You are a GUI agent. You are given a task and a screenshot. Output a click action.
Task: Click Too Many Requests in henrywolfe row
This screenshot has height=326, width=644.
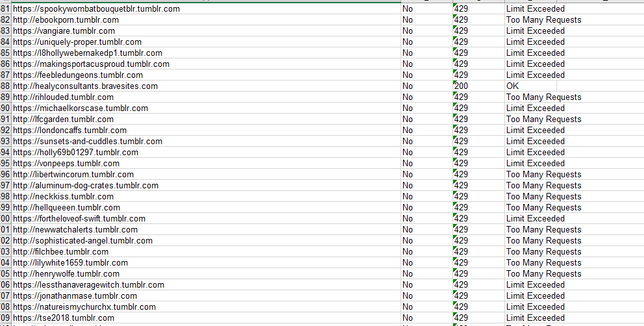544,274
